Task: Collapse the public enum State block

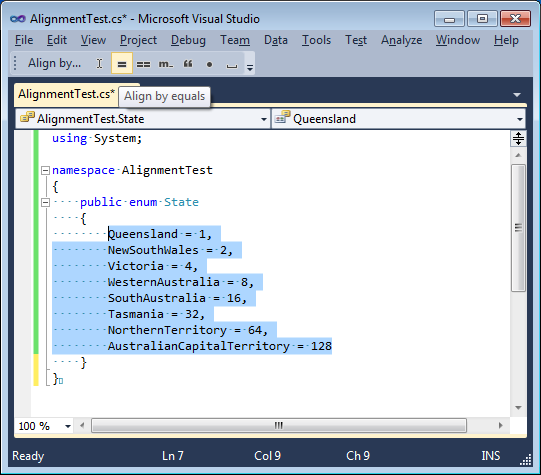Action: click(x=45, y=202)
